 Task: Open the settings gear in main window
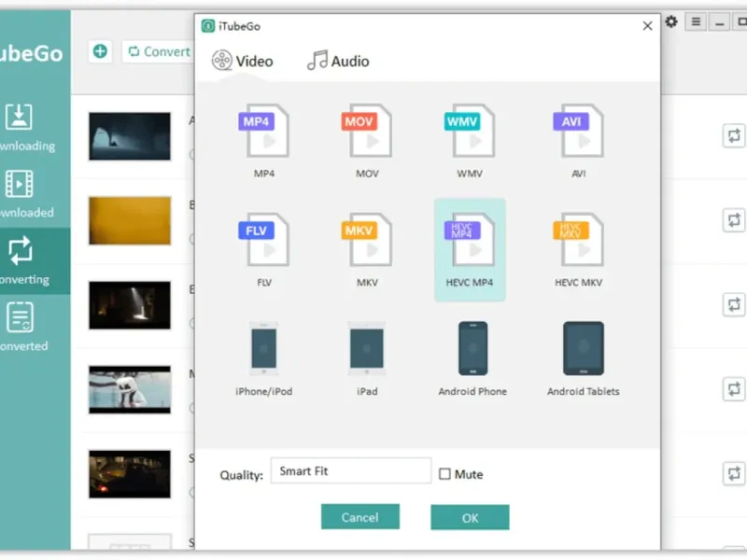tap(671, 21)
